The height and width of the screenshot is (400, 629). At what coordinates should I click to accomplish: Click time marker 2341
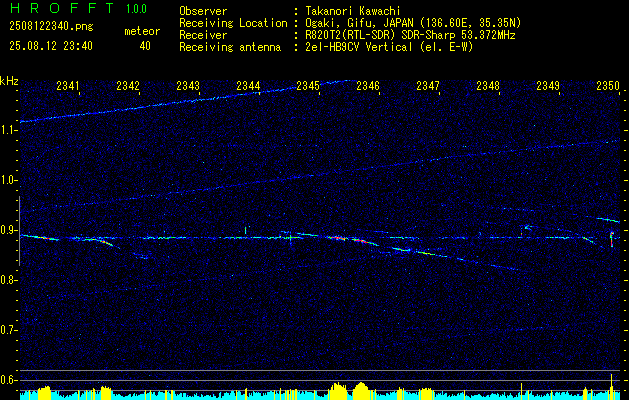68,85
